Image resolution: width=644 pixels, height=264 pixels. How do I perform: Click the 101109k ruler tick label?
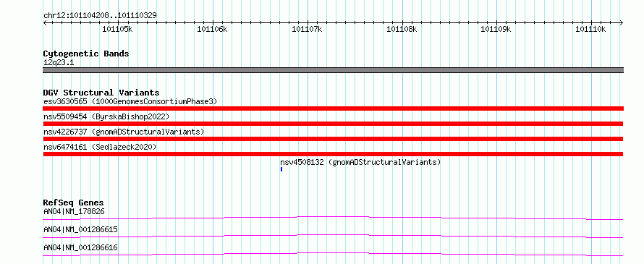tap(496, 29)
